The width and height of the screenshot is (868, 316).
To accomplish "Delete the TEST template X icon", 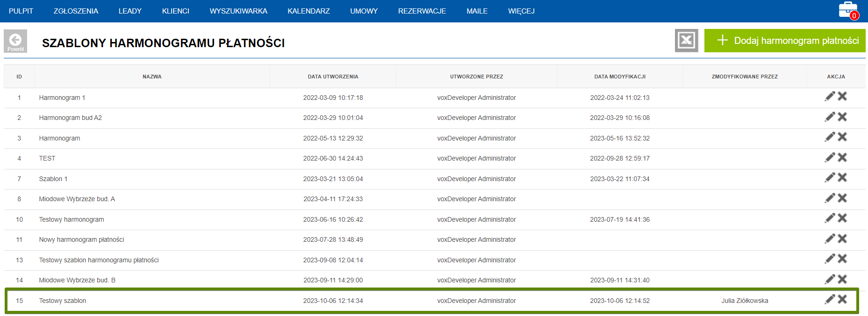I will tap(842, 157).
